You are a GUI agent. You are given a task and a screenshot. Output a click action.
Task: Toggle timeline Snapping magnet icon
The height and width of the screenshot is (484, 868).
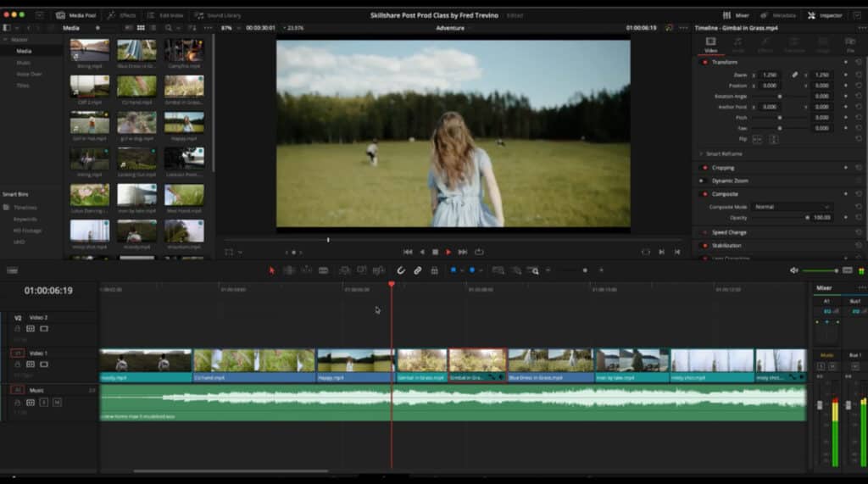[x=401, y=270]
